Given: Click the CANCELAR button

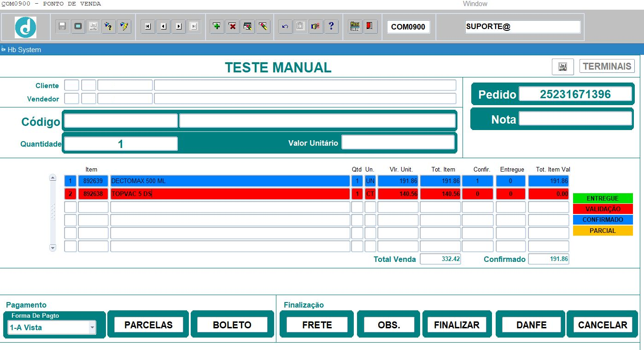Looking at the screenshot, I should tap(603, 325).
